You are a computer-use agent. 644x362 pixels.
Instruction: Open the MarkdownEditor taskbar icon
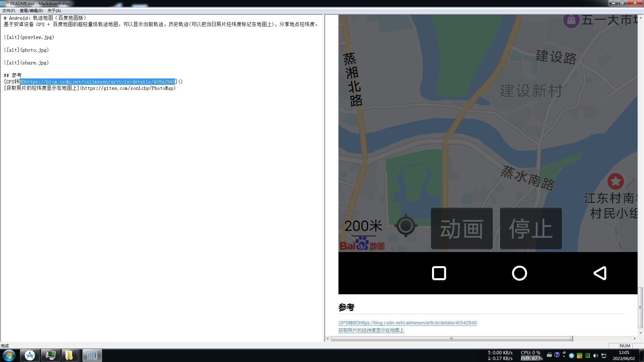[x=92, y=355]
